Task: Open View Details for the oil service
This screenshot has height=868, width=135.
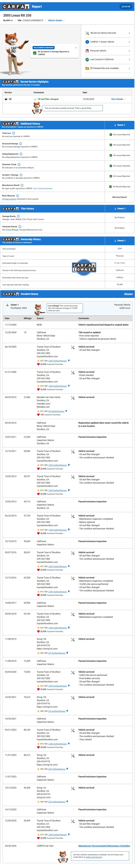Action: point(118,99)
